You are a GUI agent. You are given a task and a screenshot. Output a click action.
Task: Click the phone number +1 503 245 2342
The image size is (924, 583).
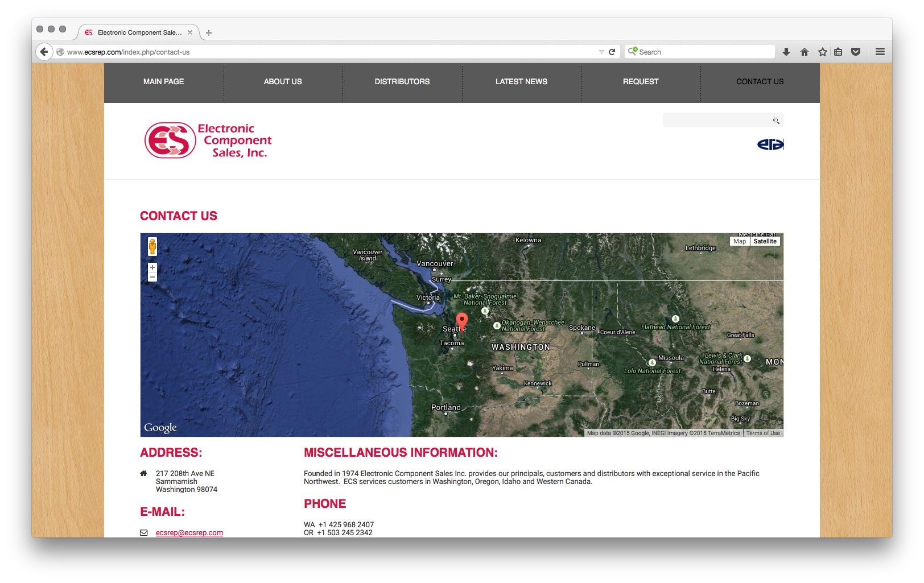coord(345,532)
